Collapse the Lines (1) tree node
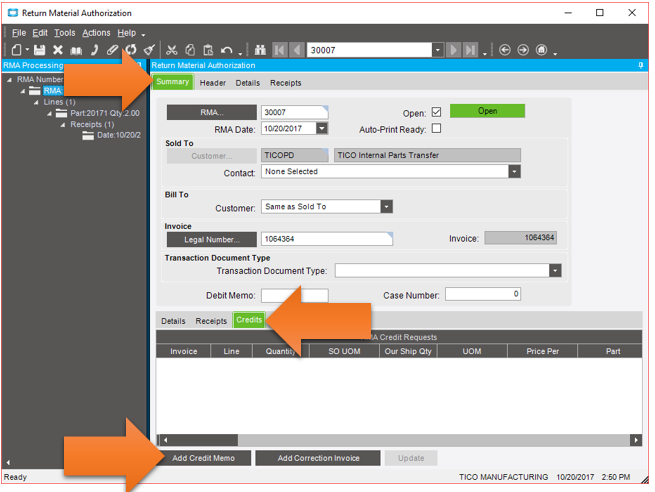 (x=36, y=102)
